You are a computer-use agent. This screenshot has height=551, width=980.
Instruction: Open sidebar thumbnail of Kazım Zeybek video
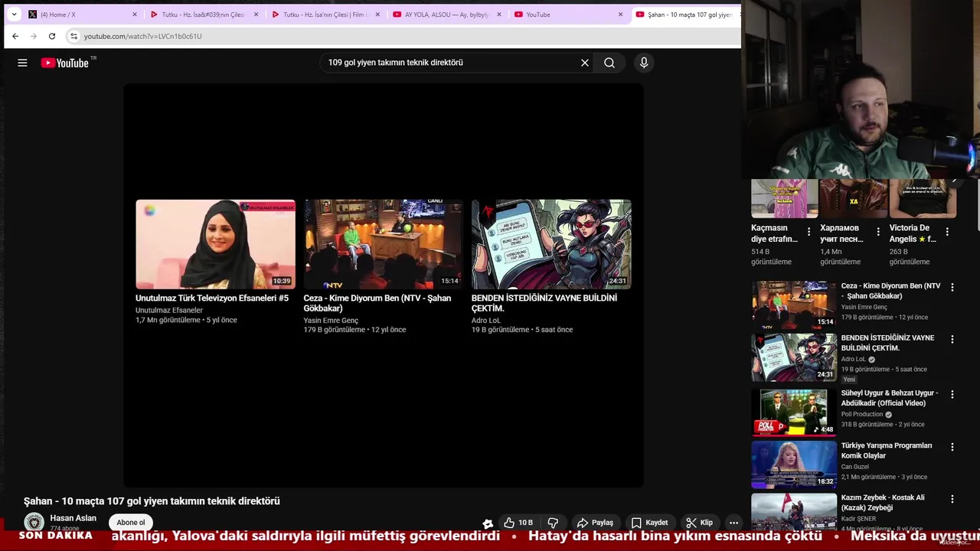[x=794, y=511]
